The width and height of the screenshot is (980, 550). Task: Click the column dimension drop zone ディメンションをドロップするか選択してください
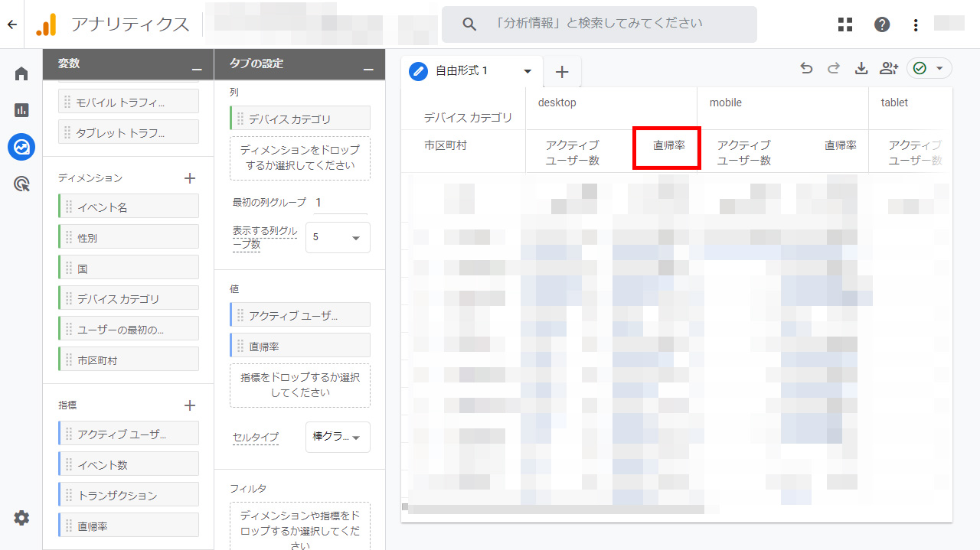[300, 158]
